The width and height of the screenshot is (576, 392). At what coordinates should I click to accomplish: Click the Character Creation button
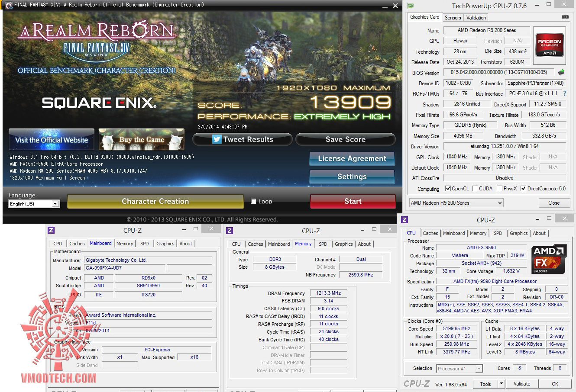click(155, 201)
